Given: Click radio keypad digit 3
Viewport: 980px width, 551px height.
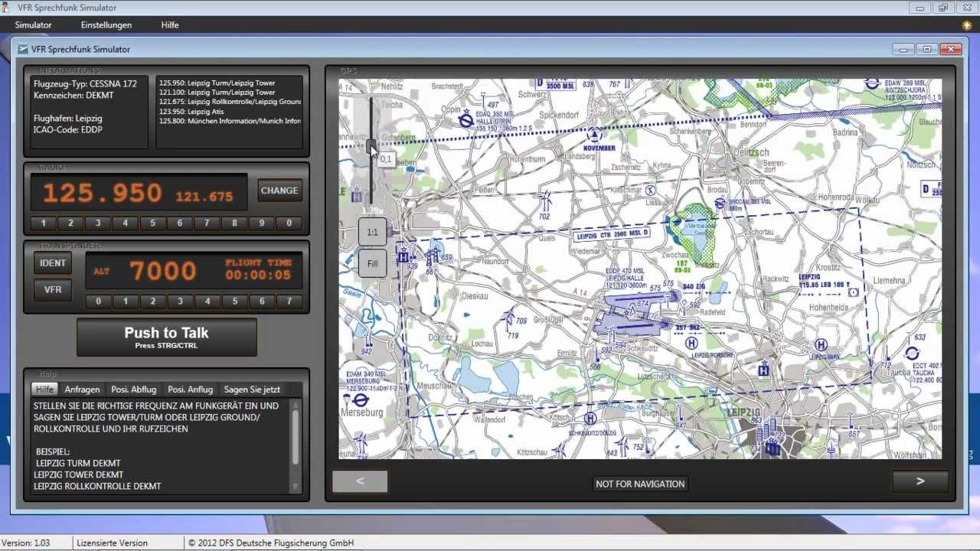Looking at the screenshot, I should pos(98,223).
